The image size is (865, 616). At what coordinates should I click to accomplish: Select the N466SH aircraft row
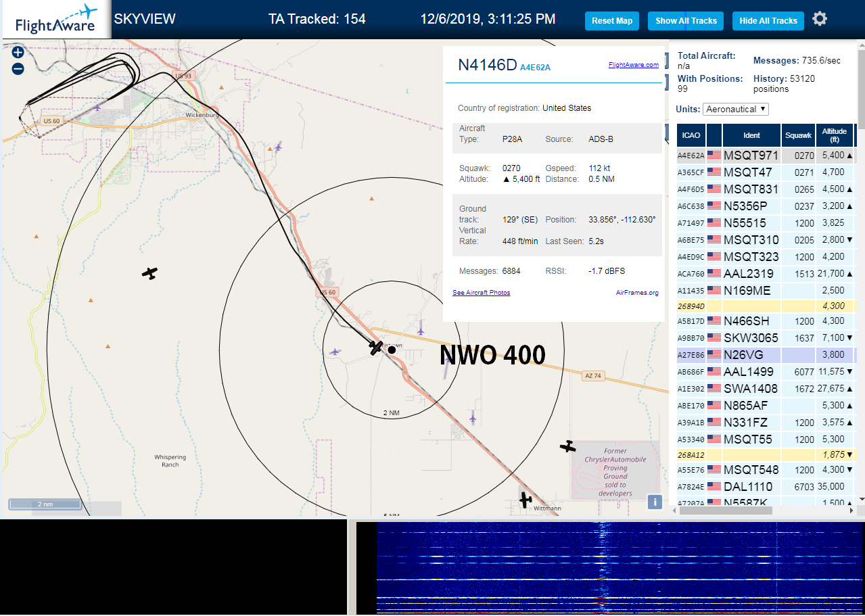766,321
